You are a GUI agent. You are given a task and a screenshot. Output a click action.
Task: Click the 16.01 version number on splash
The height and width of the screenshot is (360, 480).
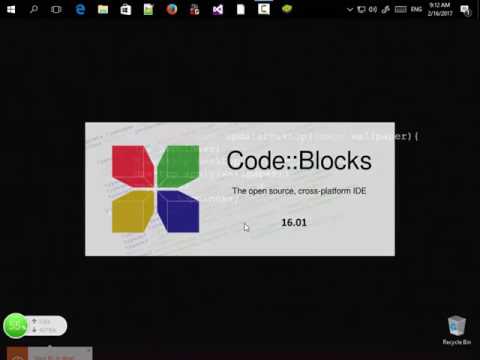click(294, 222)
